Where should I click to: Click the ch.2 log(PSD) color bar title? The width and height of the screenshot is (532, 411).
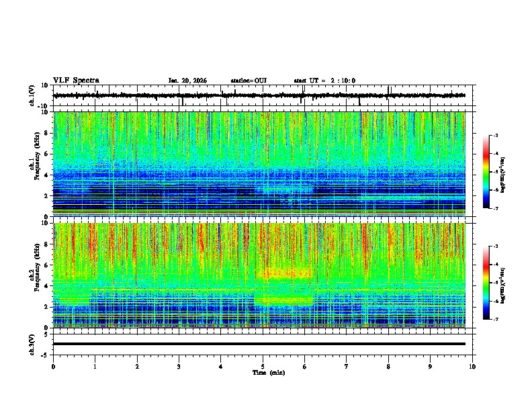coord(503,285)
